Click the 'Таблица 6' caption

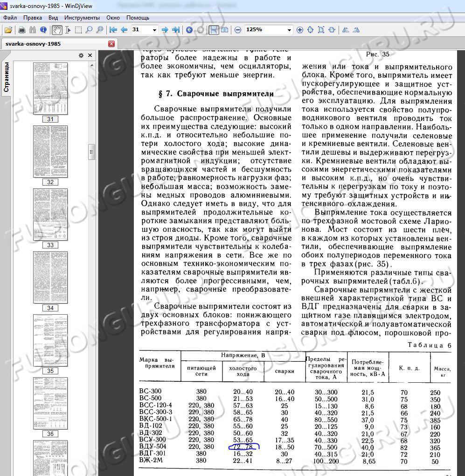click(x=430, y=345)
